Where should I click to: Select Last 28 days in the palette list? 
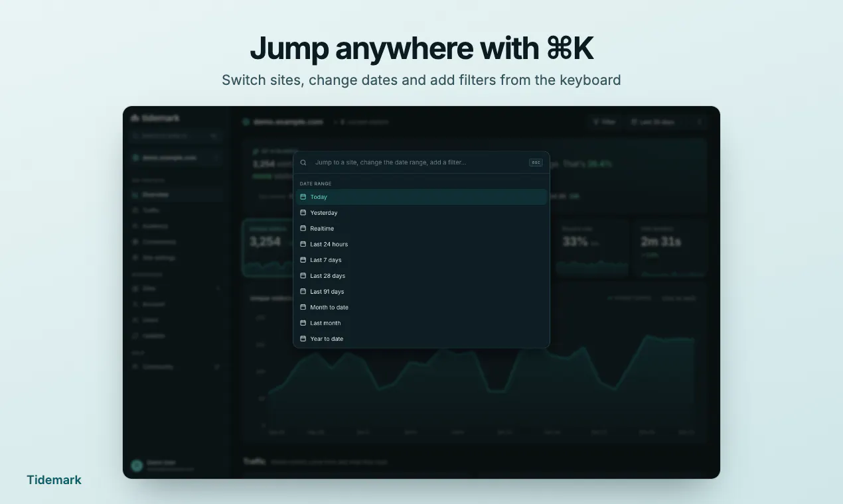(x=421, y=276)
